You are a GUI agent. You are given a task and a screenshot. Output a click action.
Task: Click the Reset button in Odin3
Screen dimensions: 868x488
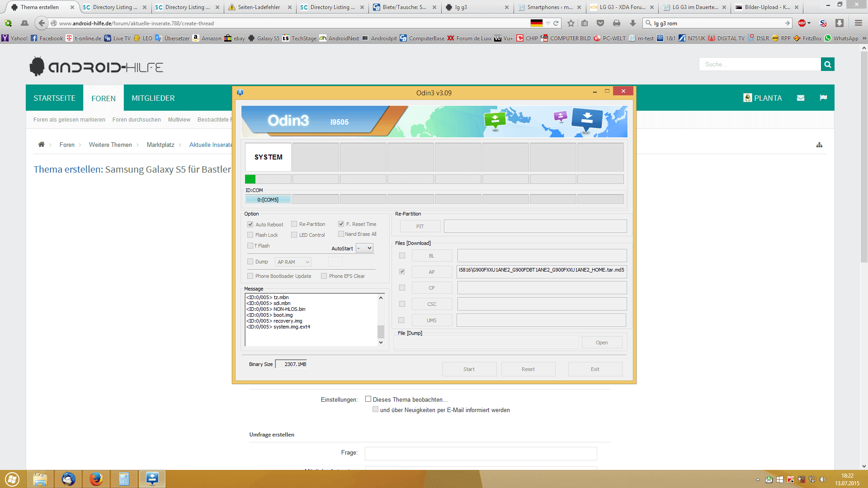[x=528, y=369]
